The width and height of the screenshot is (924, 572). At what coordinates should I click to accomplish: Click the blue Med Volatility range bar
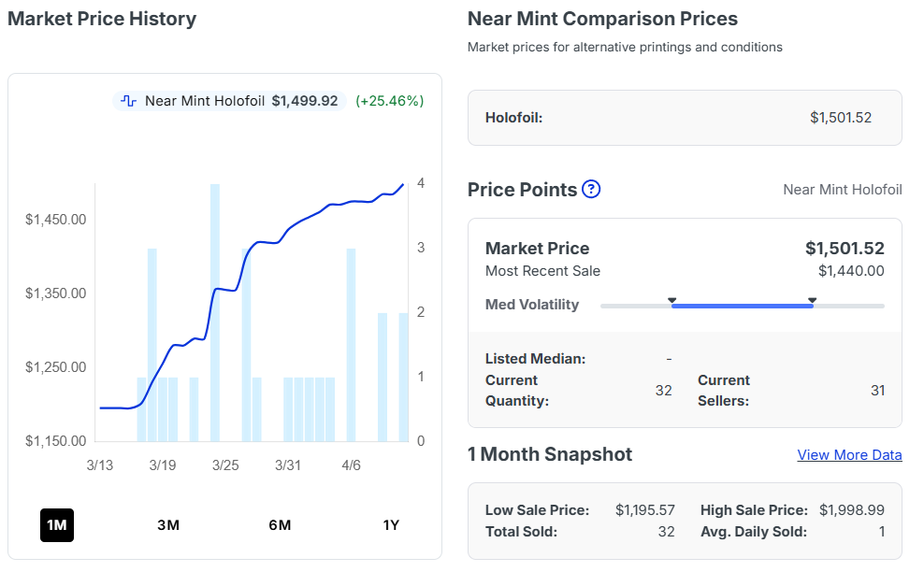[742, 306]
